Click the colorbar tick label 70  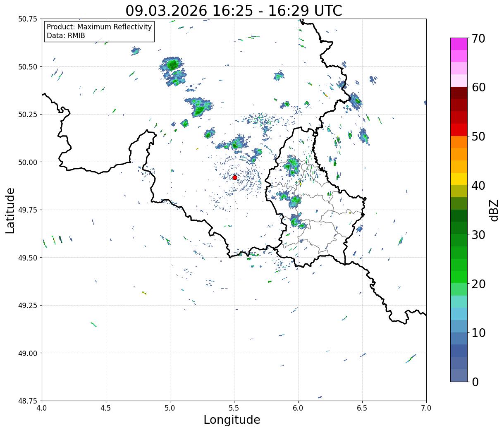[x=478, y=38]
